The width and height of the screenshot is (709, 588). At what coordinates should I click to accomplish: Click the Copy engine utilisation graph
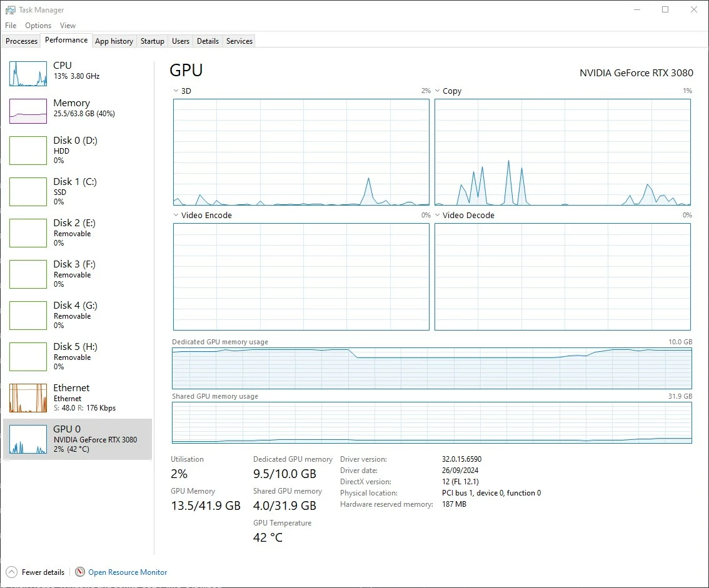point(563,152)
